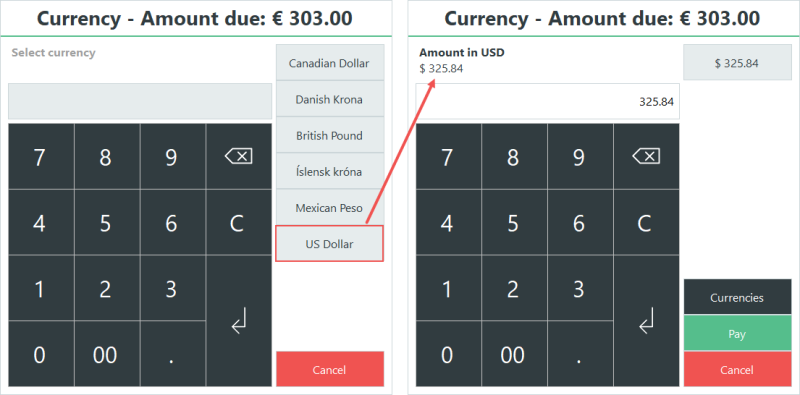Screen dimensions: 800x395
Task: Click the enter arrow key on left keypad
Action: tap(239, 321)
